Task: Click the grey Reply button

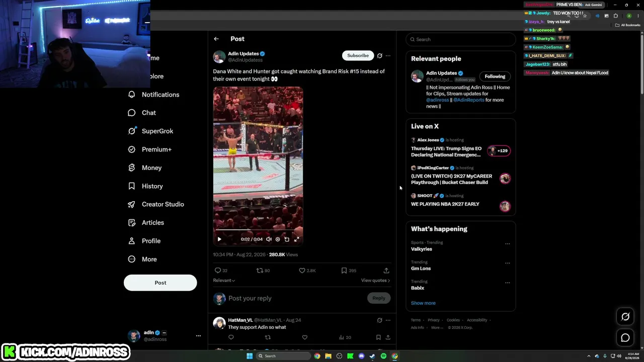Action: coord(379,298)
